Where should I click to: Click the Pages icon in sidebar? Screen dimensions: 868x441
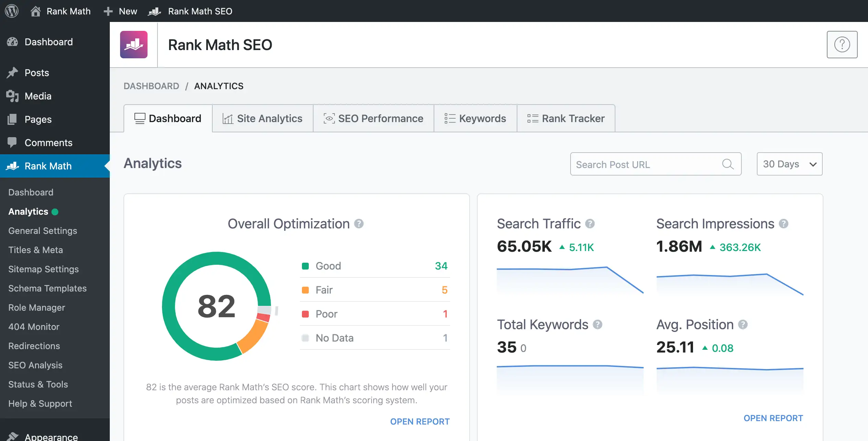(12, 119)
